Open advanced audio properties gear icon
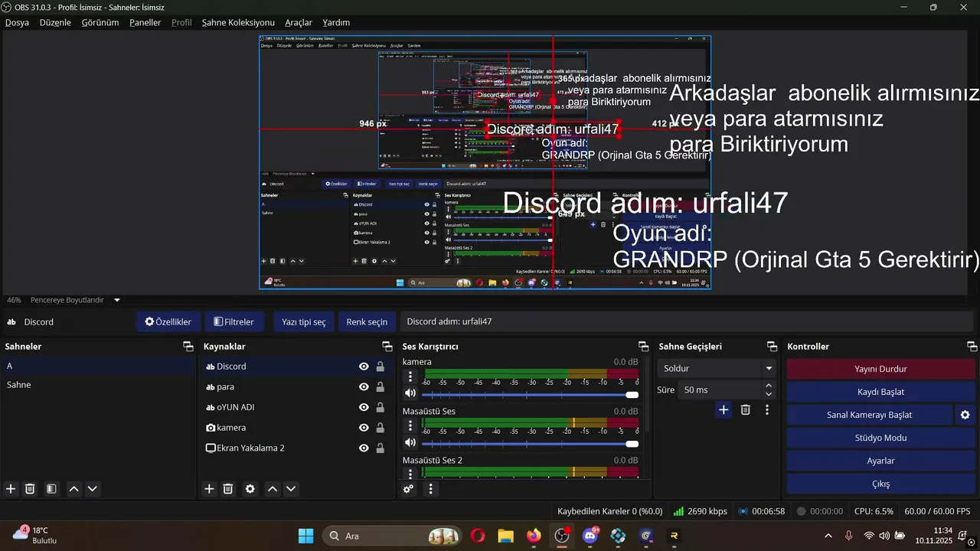This screenshot has width=980, height=551. [409, 488]
